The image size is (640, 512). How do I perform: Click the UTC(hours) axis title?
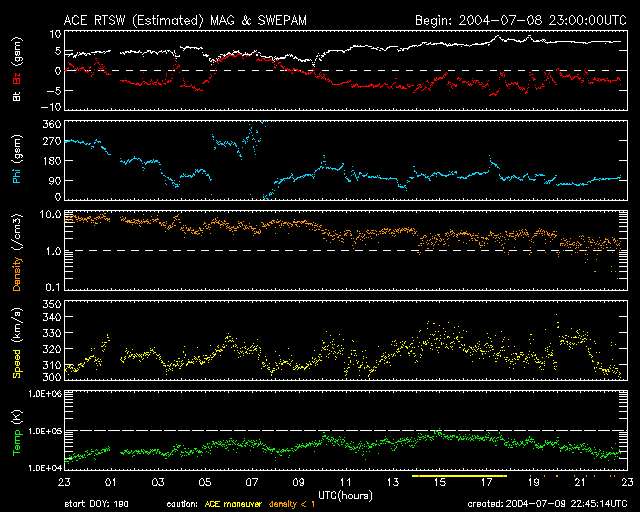pos(346,494)
